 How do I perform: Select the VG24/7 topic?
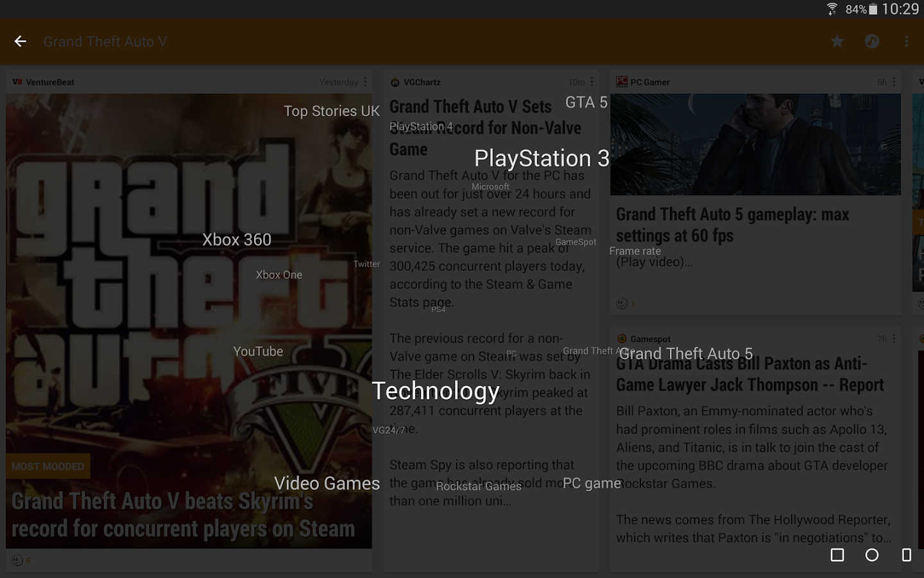coord(389,430)
